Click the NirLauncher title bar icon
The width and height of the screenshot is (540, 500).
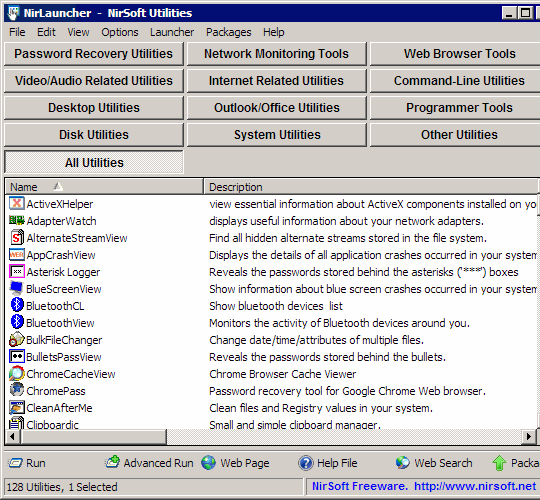(x=13, y=13)
